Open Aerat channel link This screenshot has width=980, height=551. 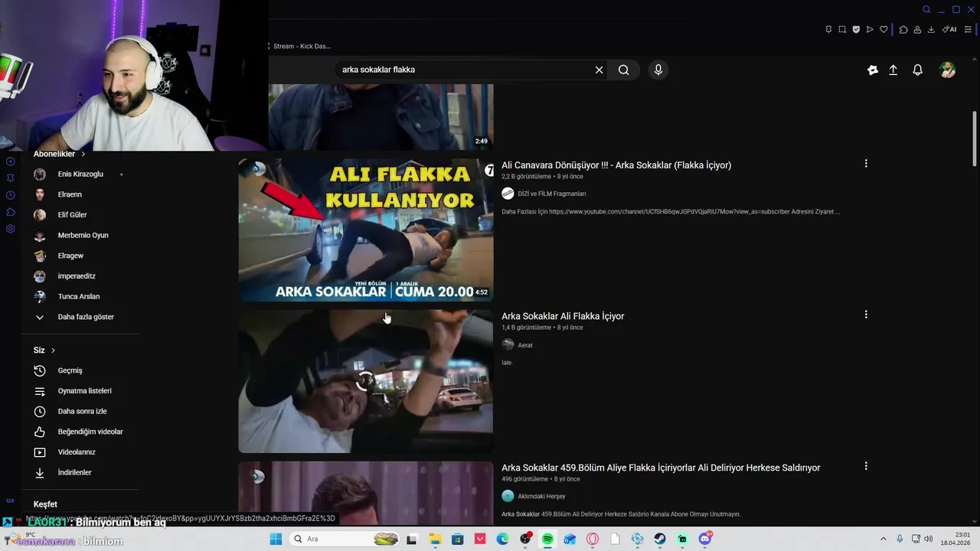(524, 345)
